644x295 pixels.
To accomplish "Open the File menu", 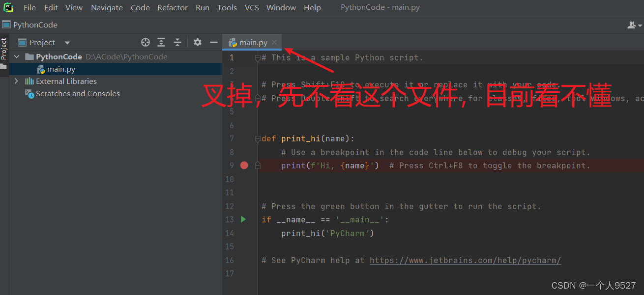I will click(29, 8).
